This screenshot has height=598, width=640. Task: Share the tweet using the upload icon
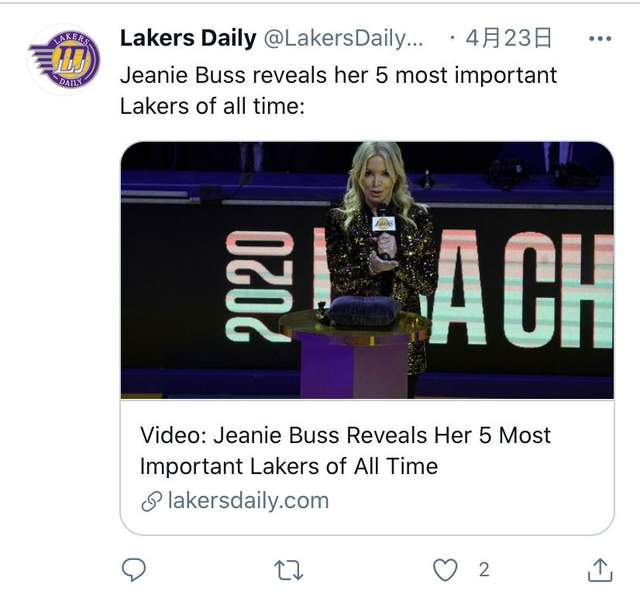pos(599,569)
